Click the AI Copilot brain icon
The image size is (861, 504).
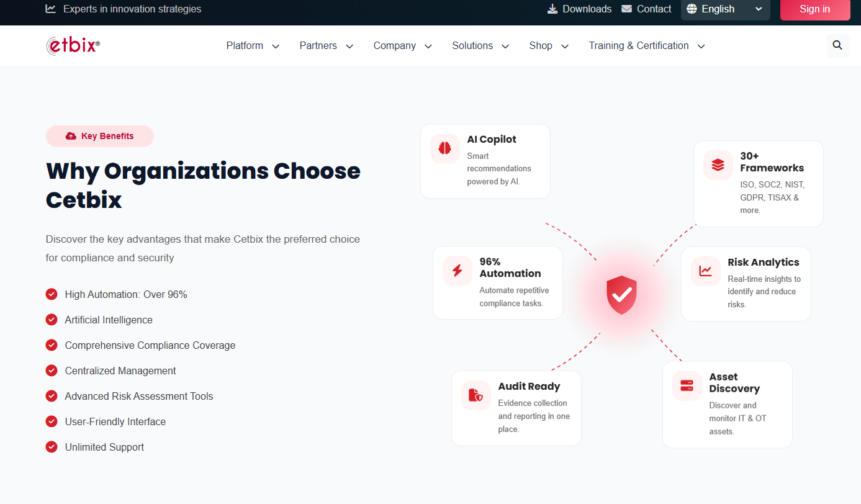click(444, 148)
